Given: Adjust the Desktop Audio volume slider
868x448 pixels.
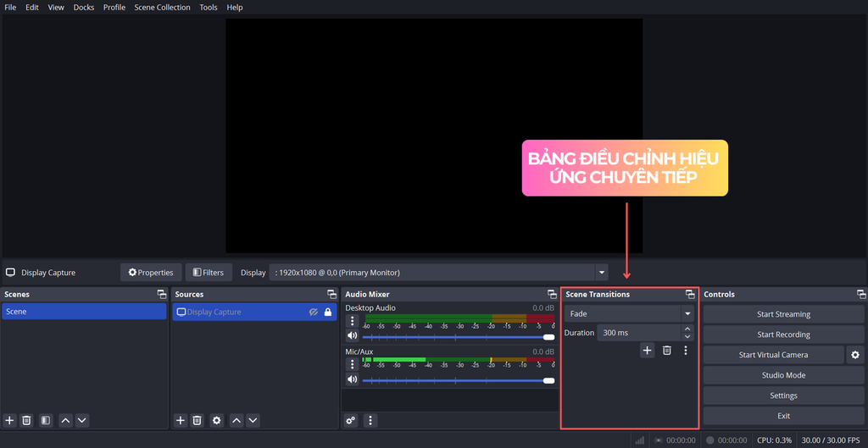Looking at the screenshot, I should 459,337.
